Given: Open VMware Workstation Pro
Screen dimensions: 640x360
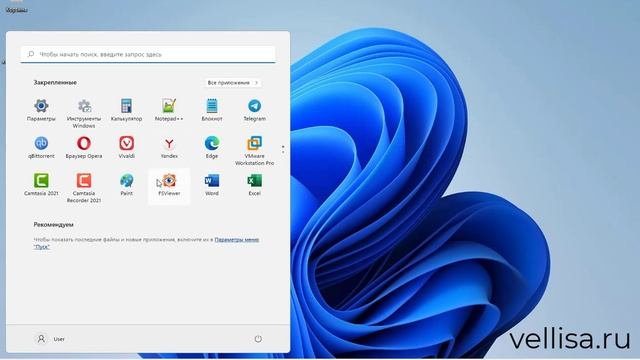Looking at the screenshot, I should click(254, 151).
